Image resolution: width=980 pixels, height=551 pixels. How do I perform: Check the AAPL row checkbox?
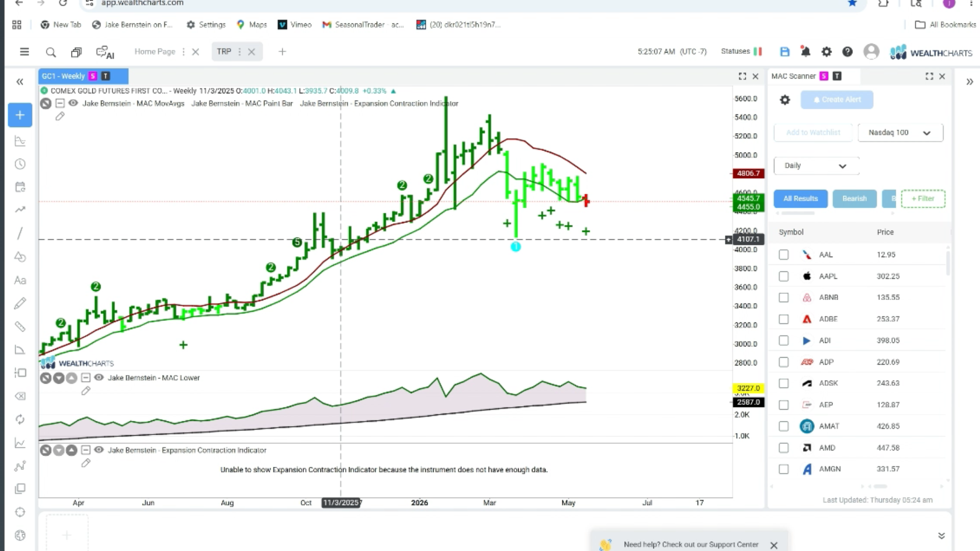click(783, 276)
